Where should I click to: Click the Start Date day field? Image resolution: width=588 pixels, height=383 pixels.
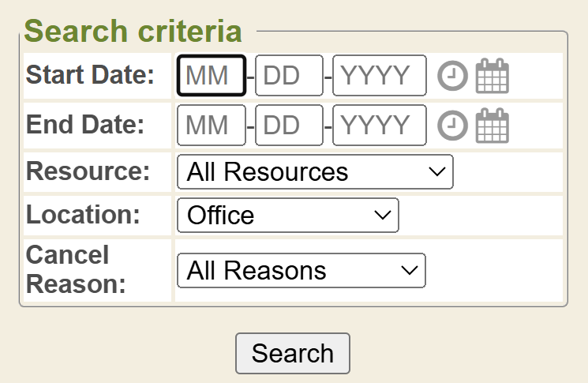coord(289,76)
